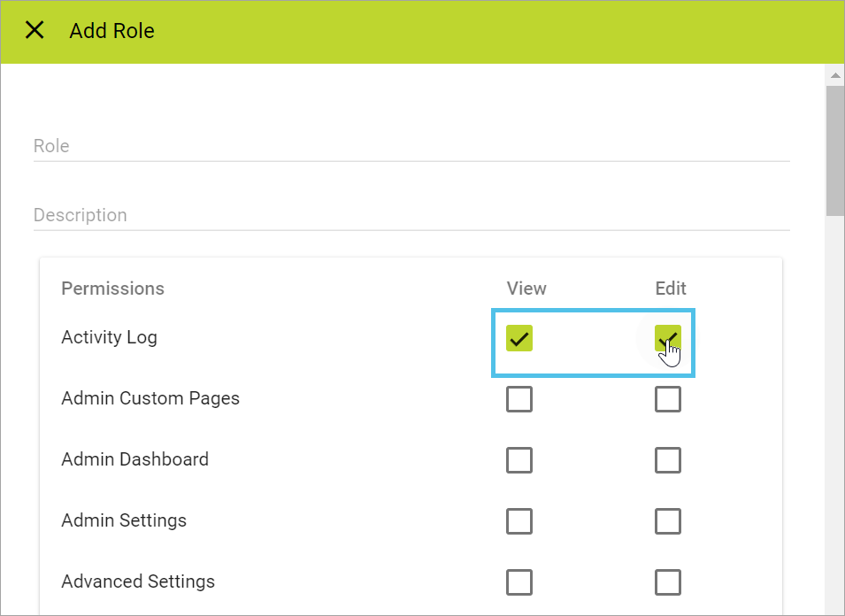The width and height of the screenshot is (845, 616).
Task: Click the Add Role title text
Action: pyautogui.click(x=111, y=30)
